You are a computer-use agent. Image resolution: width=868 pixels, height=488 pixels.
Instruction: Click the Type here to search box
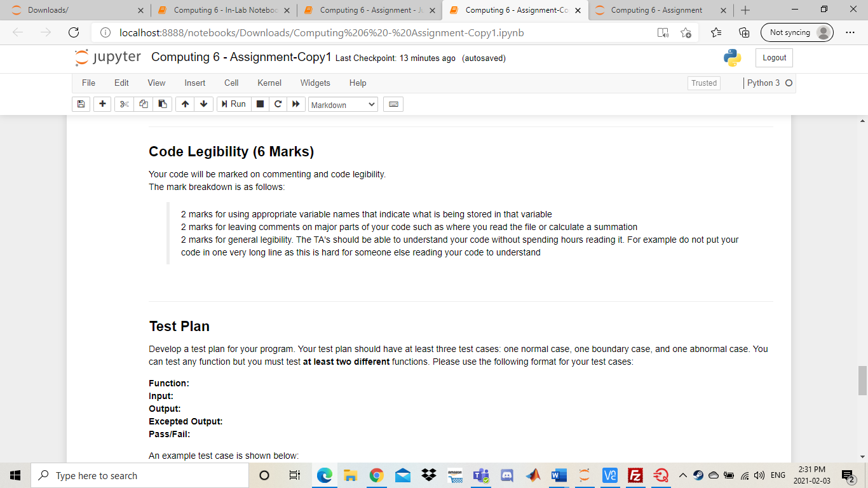coord(140,475)
